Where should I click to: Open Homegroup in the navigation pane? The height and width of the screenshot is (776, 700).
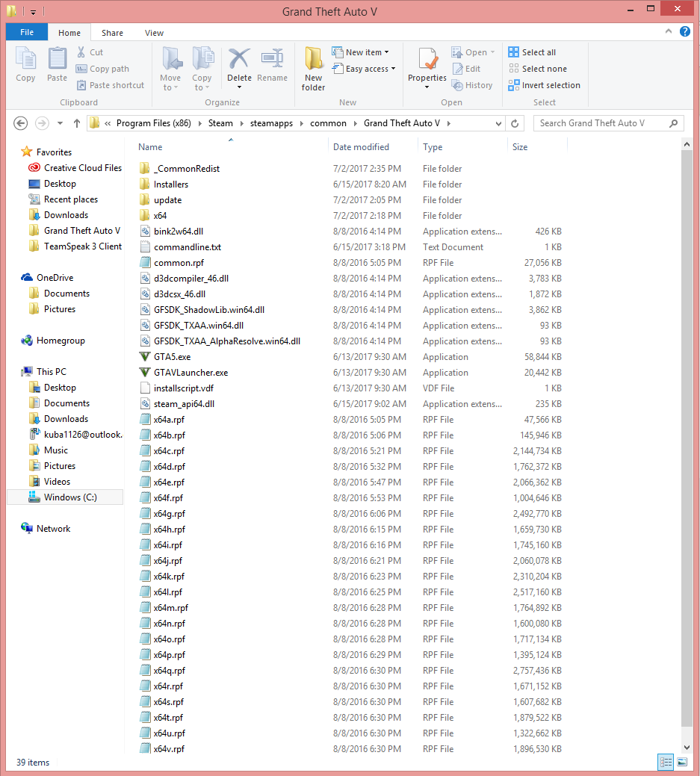click(53, 341)
